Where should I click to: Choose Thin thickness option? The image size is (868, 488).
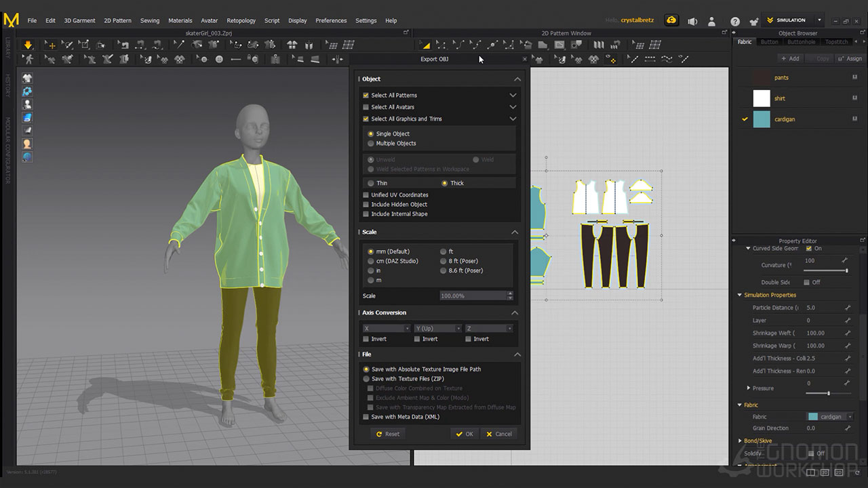(370, 183)
